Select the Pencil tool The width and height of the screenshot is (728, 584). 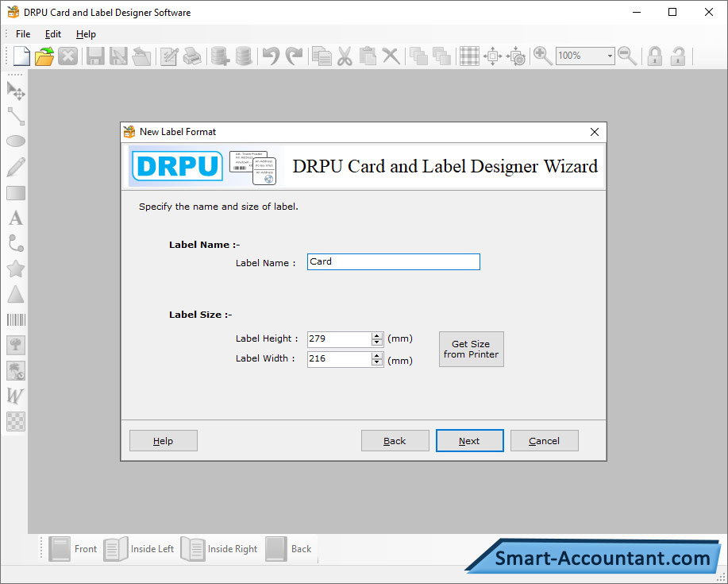click(16, 168)
